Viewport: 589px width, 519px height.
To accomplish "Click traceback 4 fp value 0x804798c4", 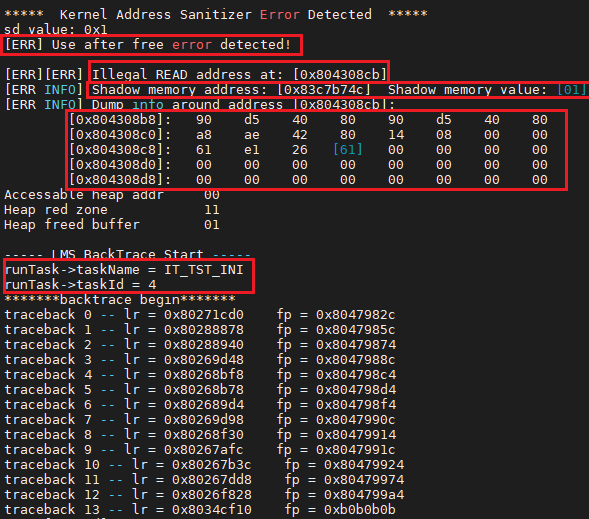I will (356, 375).
